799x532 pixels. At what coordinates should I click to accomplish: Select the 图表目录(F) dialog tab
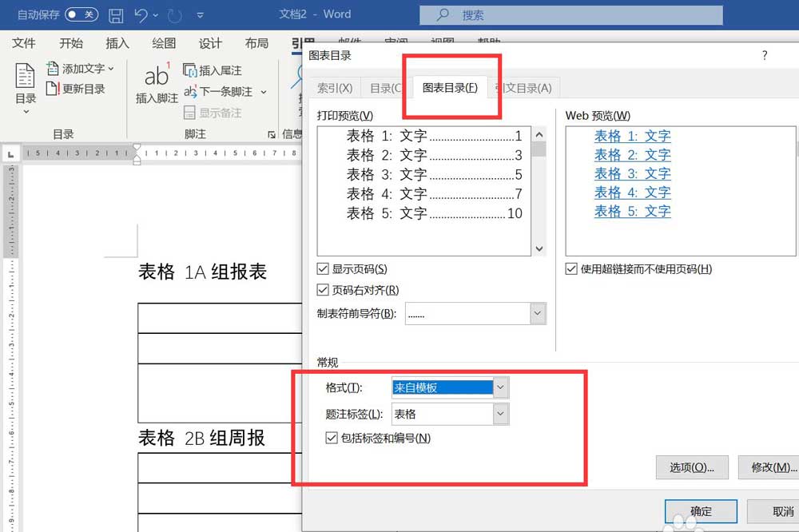450,88
